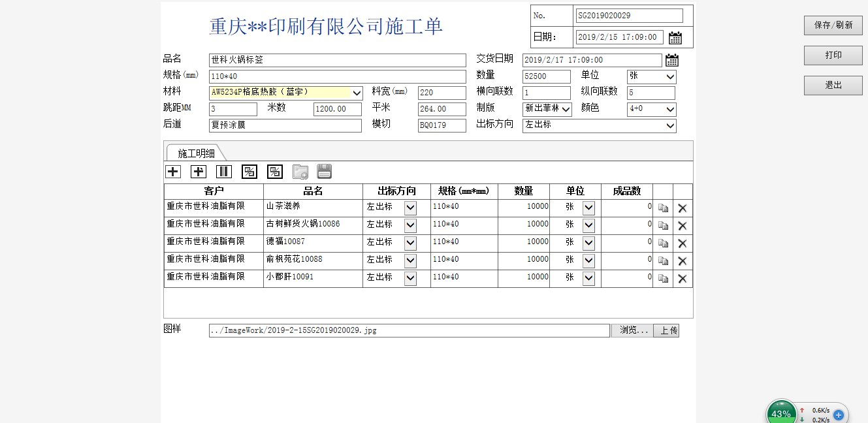This screenshot has width=868, height=423.
Task: Click the first plus add-row icon
Action: [172, 172]
